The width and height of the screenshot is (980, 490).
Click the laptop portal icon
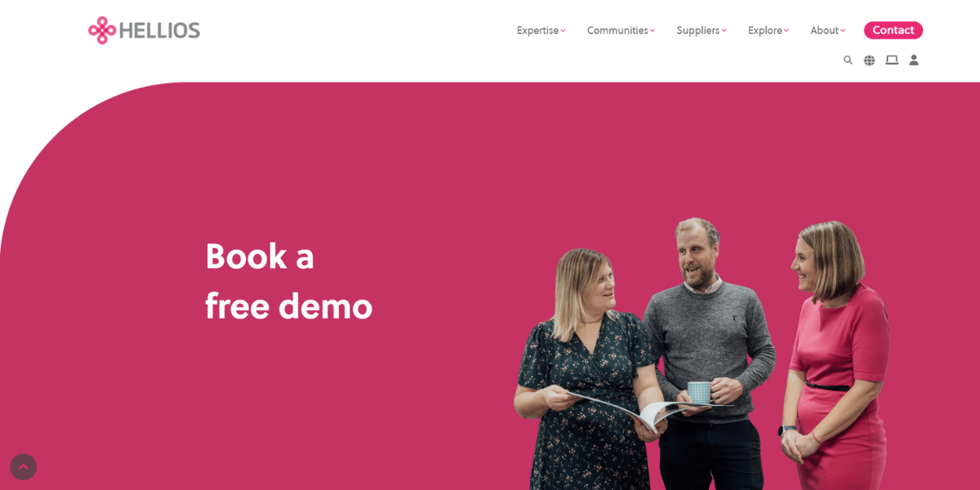[892, 60]
